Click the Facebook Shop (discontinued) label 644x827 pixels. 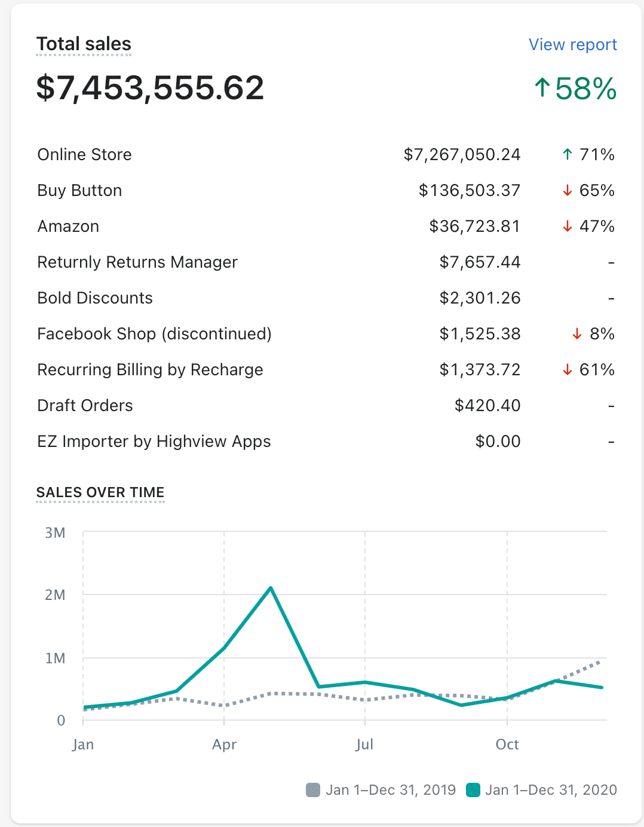click(x=154, y=334)
